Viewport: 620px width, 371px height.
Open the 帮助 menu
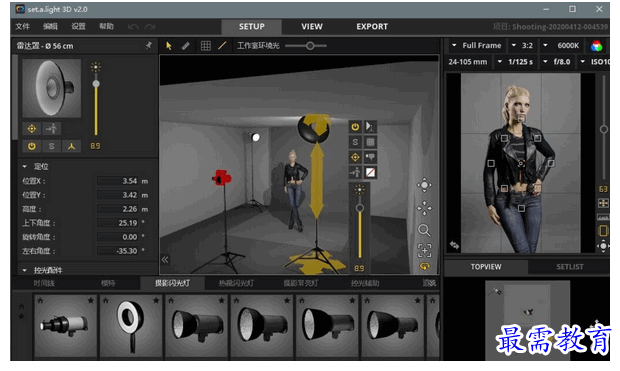(106, 26)
